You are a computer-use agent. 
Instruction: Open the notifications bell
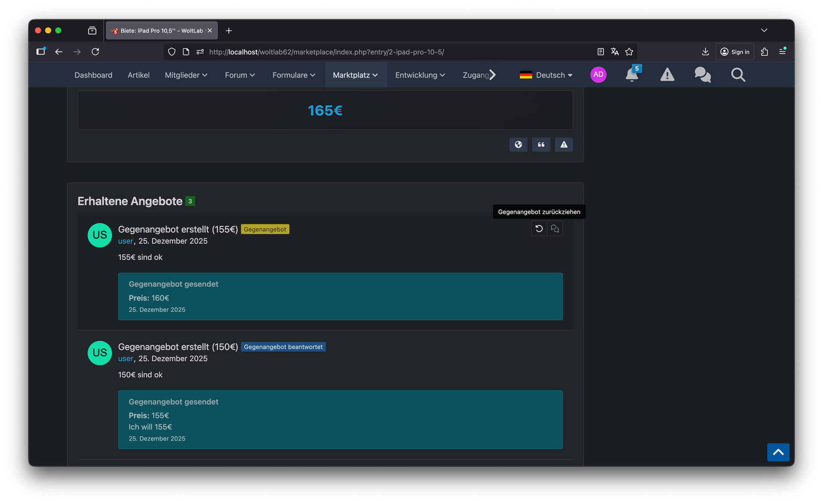coord(631,75)
